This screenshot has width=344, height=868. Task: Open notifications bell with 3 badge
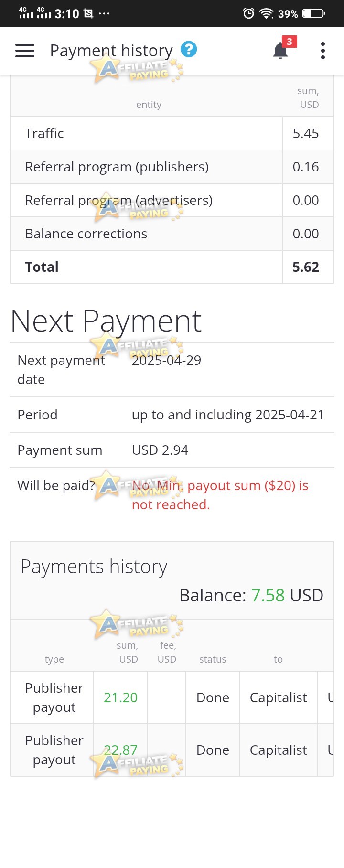click(x=281, y=50)
